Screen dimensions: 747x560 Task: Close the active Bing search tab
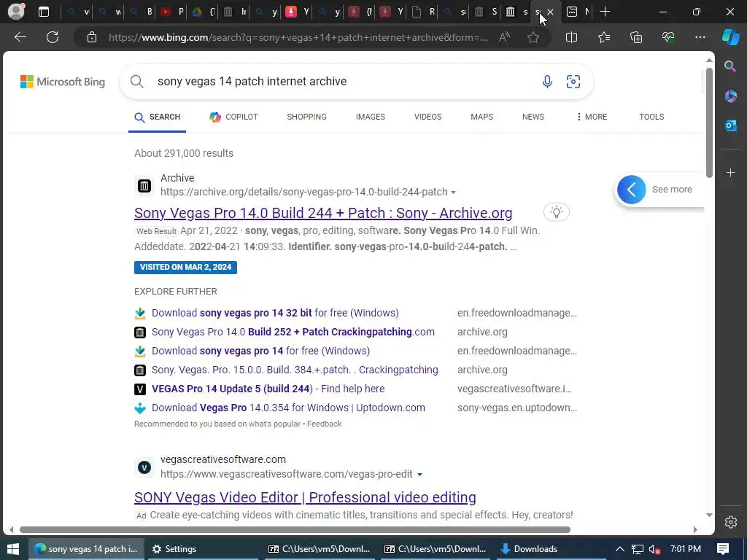(551, 12)
